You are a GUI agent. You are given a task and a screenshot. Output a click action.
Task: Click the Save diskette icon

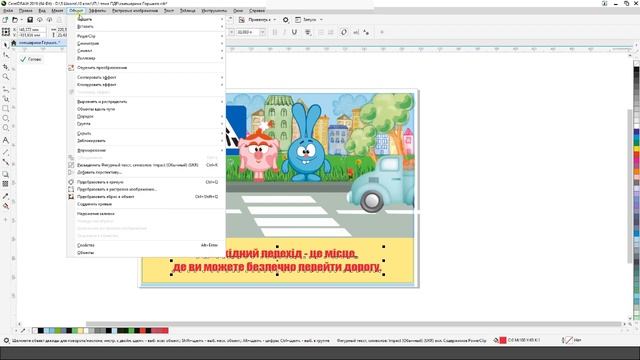click(30, 20)
